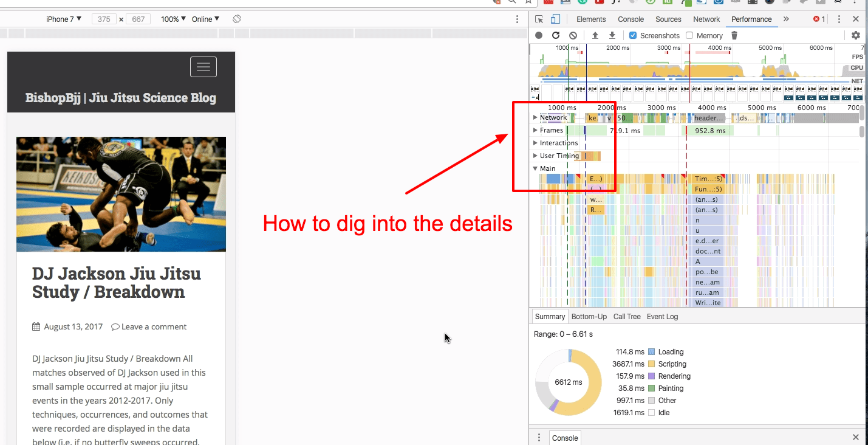
Task: Switch to the Network tab
Action: point(706,19)
